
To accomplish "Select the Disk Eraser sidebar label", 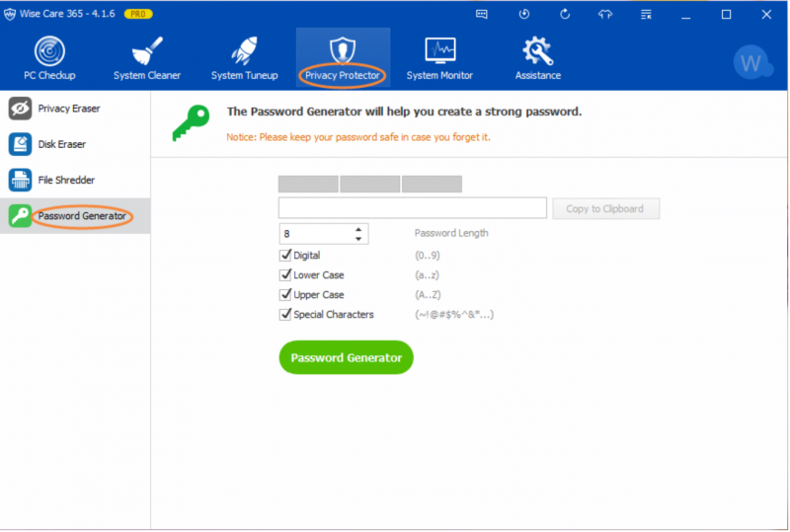I will pos(62,144).
